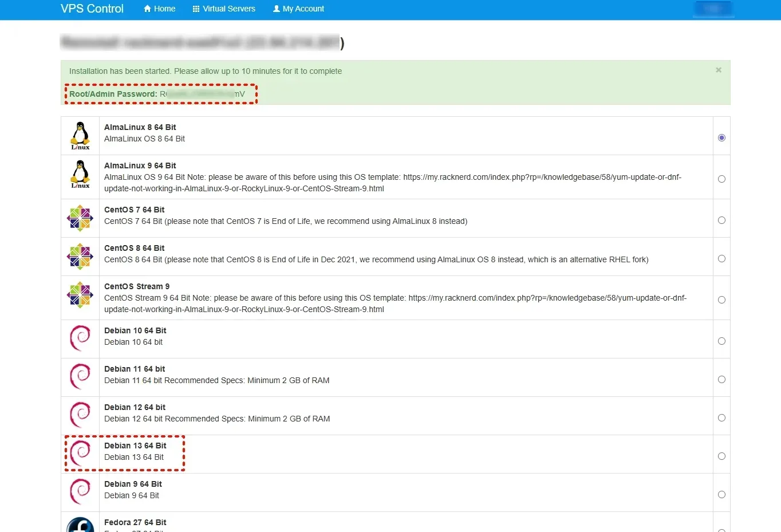The width and height of the screenshot is (781, 532).
Task: Click the CentOS Stream 9 logo icon
Action: [x=80, y=295]
